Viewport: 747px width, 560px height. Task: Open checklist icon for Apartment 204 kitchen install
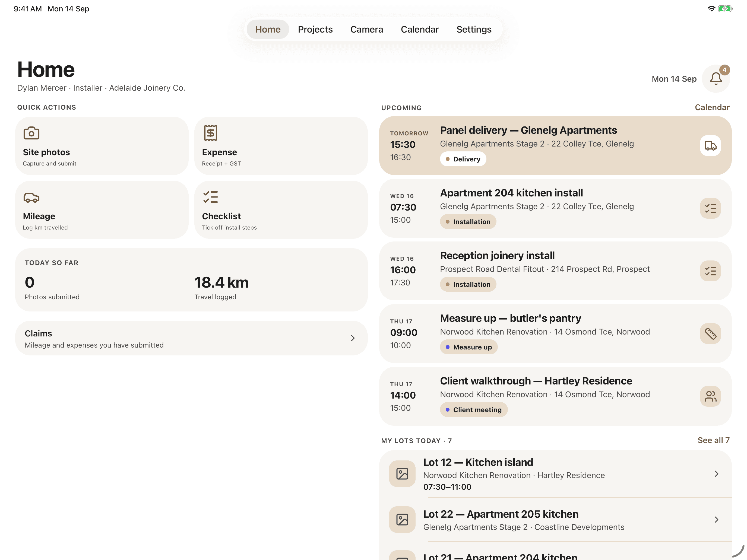pos(710,208)
